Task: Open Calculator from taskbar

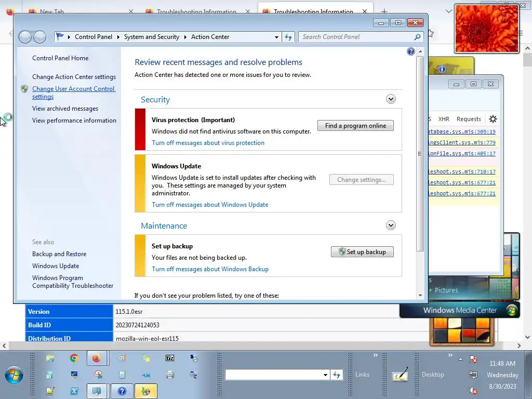Action: tap(122, 375)
